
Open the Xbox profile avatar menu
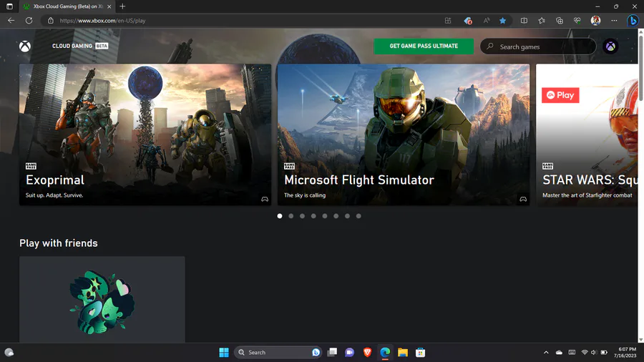click(x=610, y=47)
